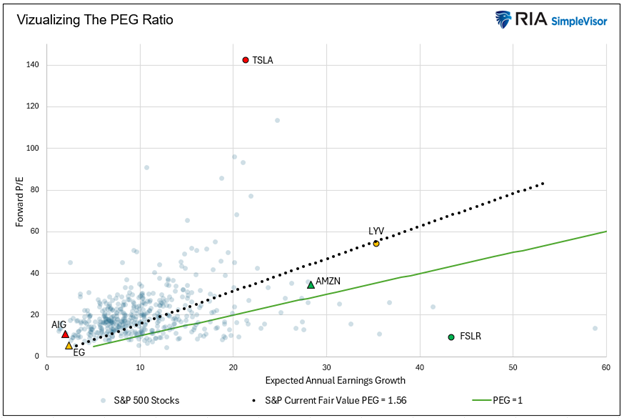Click the 140 tick on the Forward P/E axis
The image size is (624, 418).
pyautogui.click(x=33, y=65)
